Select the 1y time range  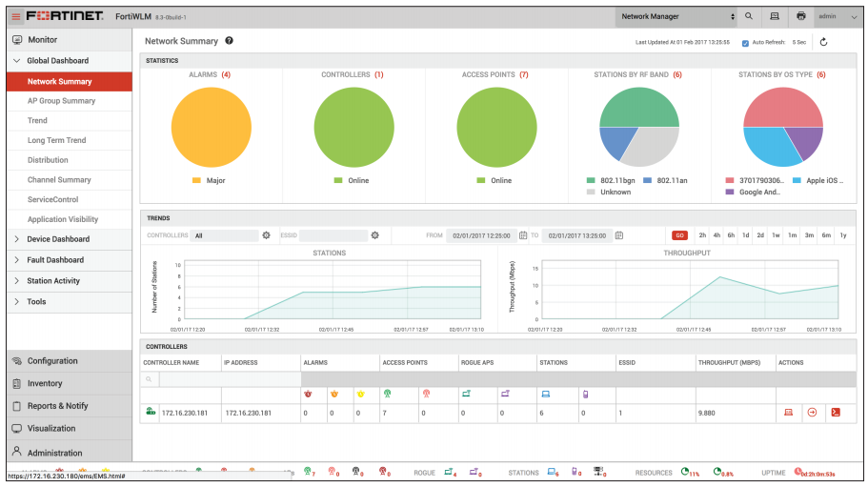pyautogui.click(x=843, y=235)
